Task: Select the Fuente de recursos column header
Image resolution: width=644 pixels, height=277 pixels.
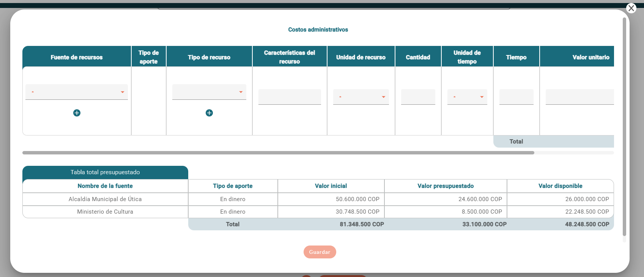Action: pyautogui.click(x=77, y=57)
